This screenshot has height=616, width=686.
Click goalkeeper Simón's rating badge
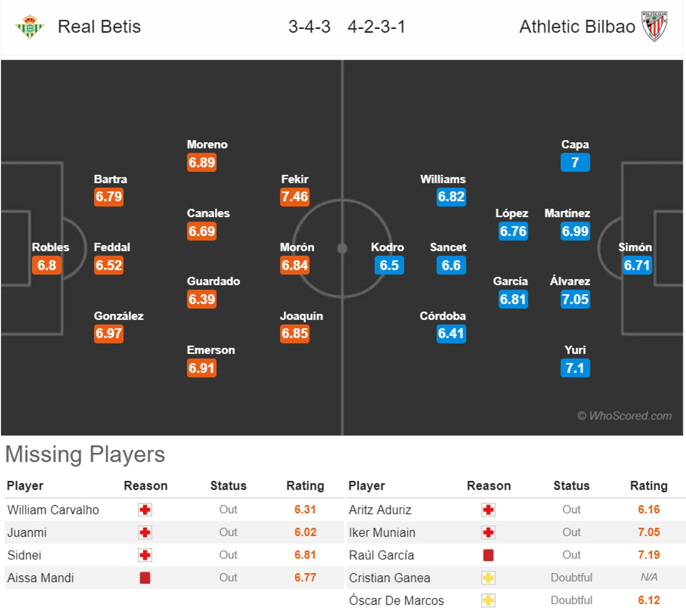637,265
